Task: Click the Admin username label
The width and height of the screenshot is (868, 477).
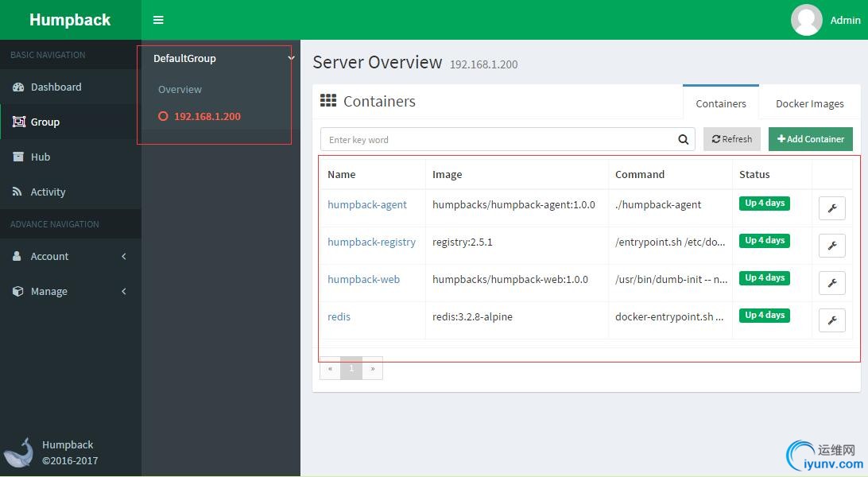Action: click(845, 20)
